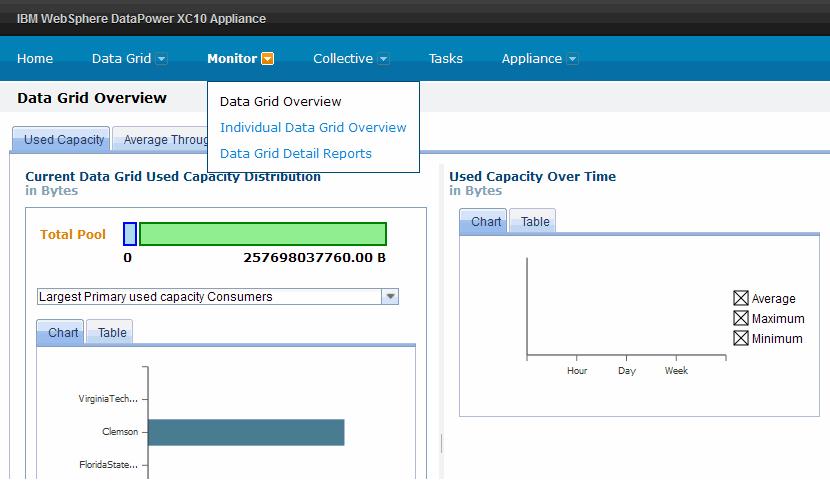Image resolution: width=830 pixels, height=481 pixels.
Task: Go to the Home page
Action: [x=35, y=58]
